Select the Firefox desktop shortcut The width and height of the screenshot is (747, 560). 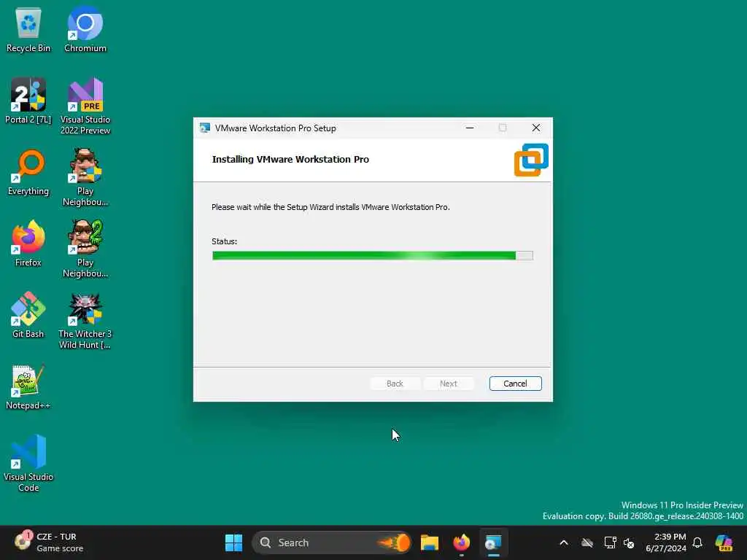(28, 244)
